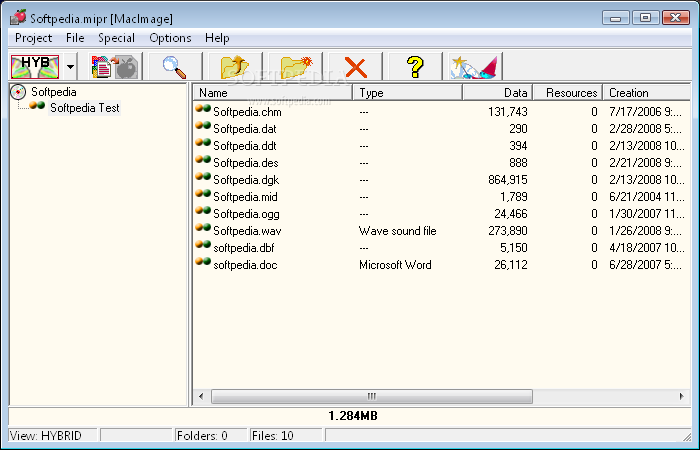The height and width of the screenshot is (450, 700).
Task: Click the MacImage apple title bar icon
Action: (18, 17)
